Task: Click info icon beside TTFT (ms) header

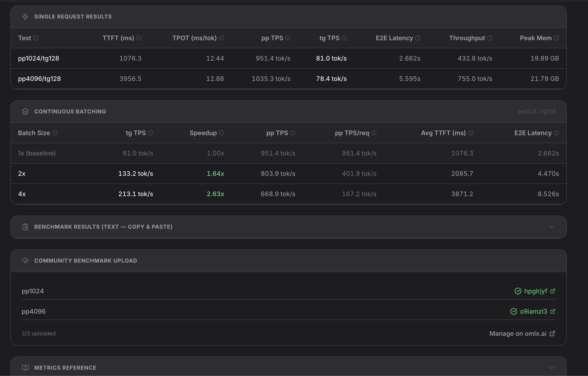Action: point(139,38)
